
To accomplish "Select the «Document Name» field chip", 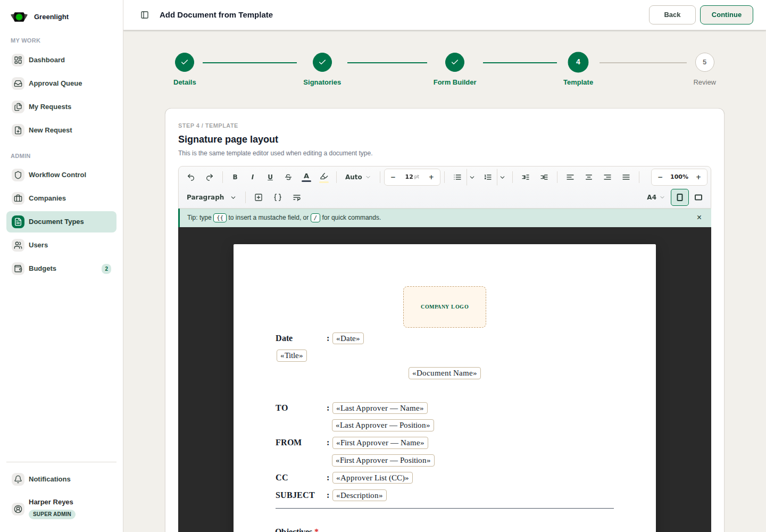I will point(445,373).
